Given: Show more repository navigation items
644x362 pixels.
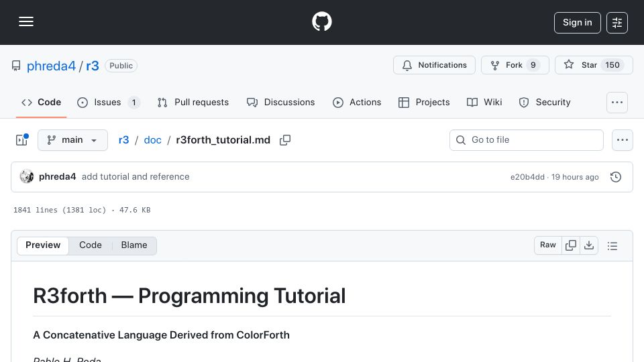Looking at the screenshot, I should 617,103.
